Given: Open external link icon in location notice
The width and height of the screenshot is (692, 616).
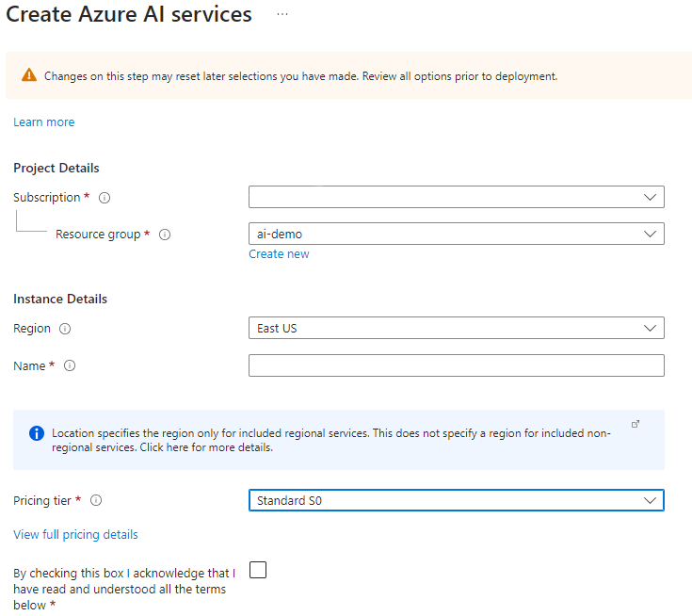Looking at the screenshot, I should (x=636, y=424).
